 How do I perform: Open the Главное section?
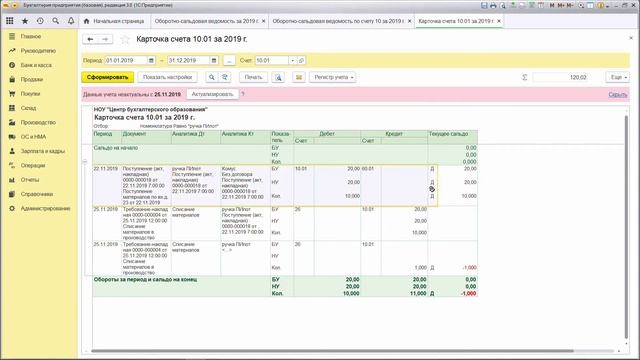31,36
